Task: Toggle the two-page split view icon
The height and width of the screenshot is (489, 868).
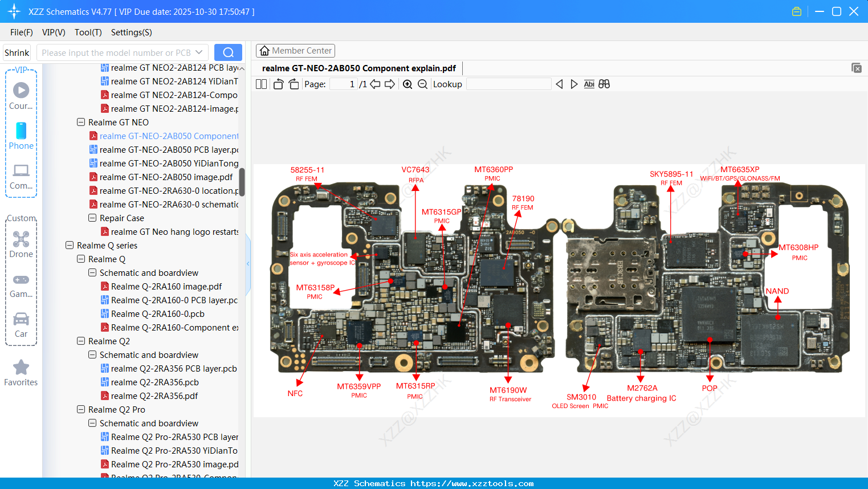Action: [x=261, y=84]
